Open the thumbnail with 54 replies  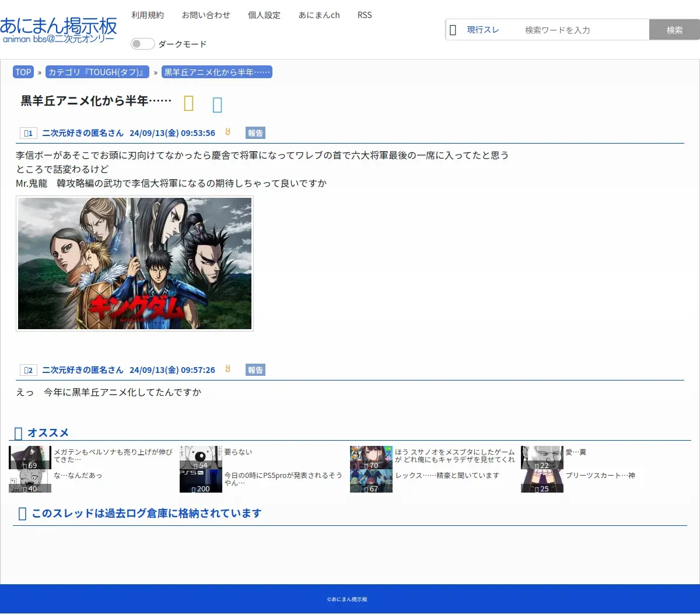[x=201, y=458]
